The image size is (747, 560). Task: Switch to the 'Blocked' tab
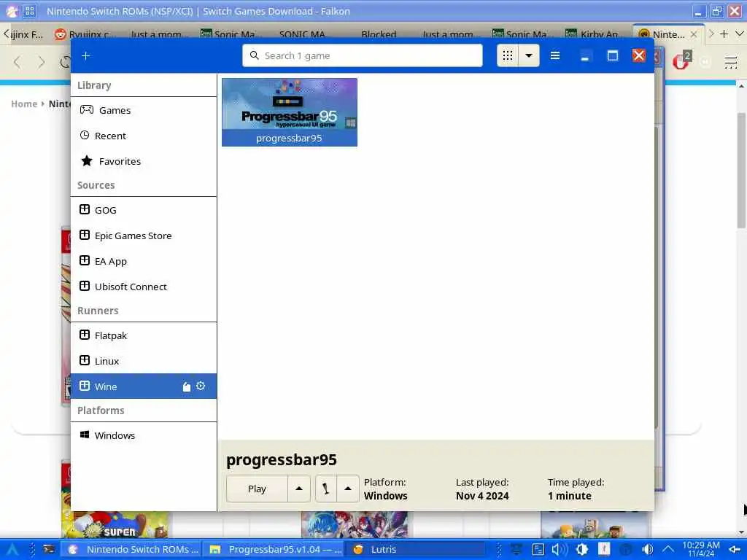click(x=379, y=34)
